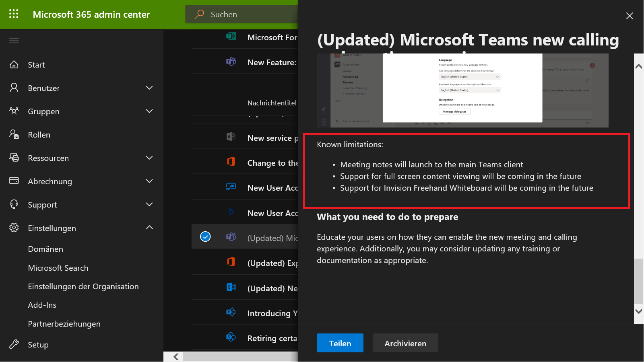
Task: Click the Teams icon beside New Feature
Action: tap(231, 62)
